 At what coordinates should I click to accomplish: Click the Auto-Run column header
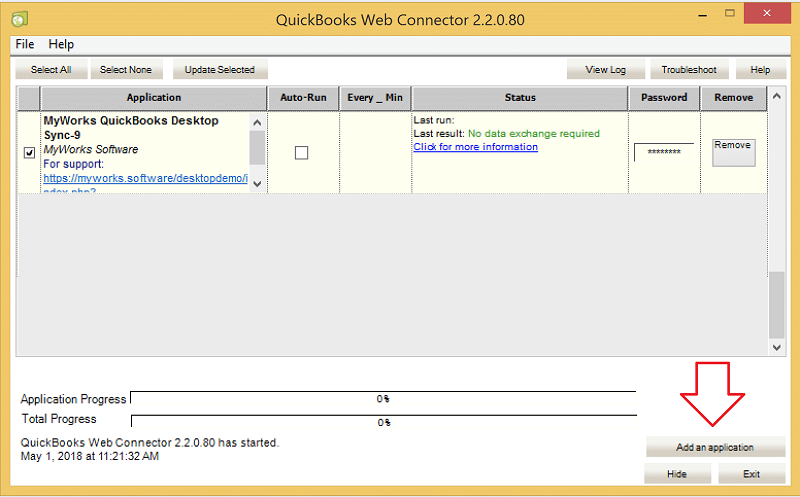coord(304,97)
